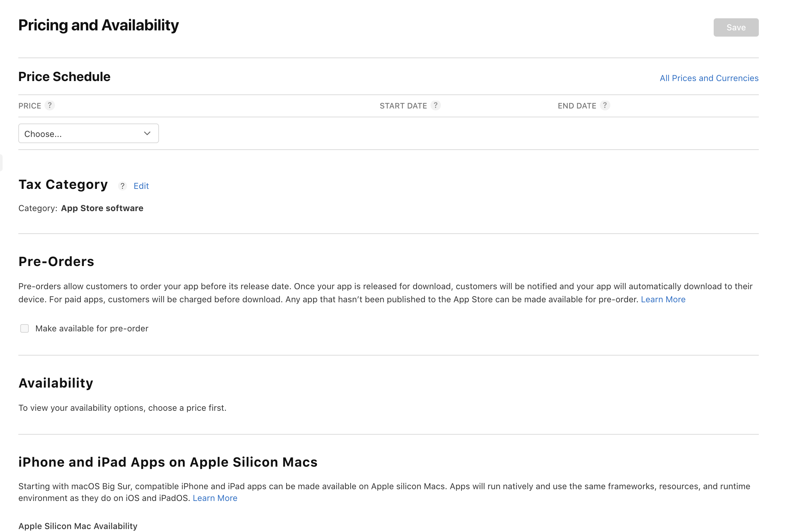The height and width of the screenshot is (532, 785).
Task: Click the PRICE help question mark icon
Action: [x=50, y=106]
